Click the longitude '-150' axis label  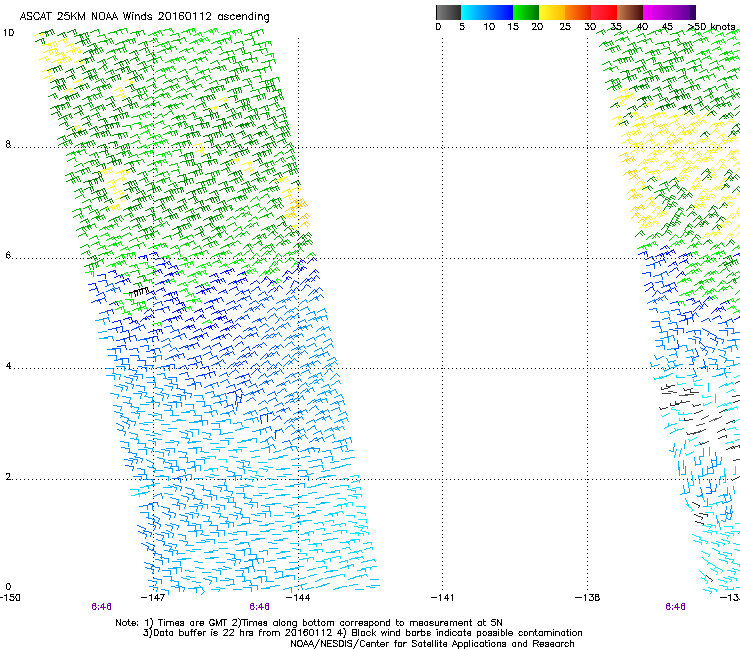(x=10, y=598)
